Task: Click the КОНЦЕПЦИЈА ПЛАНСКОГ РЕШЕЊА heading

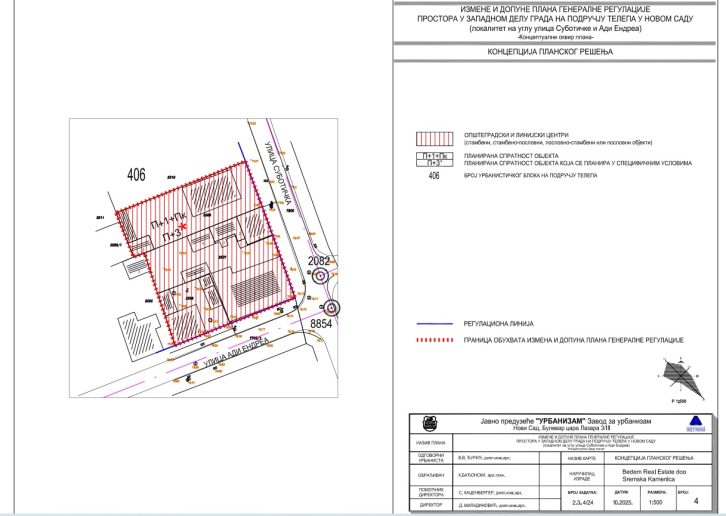Action: [x=555, y=51]
